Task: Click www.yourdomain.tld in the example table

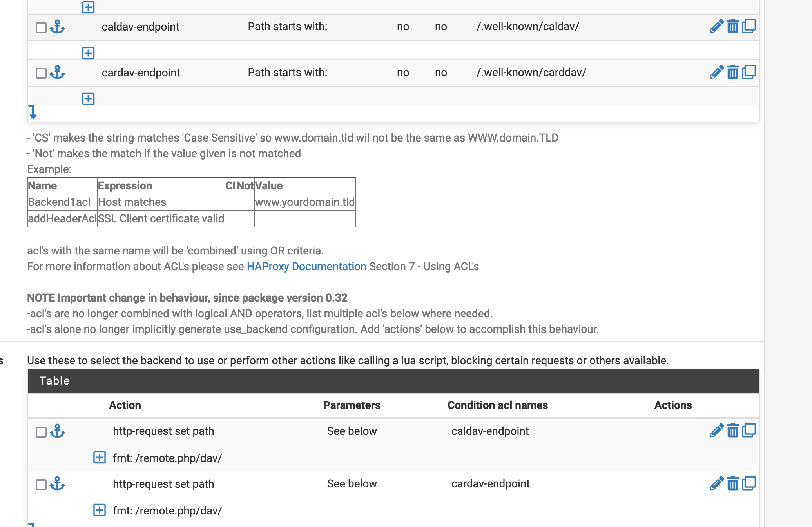Action: pyautogui.click(x=305, y=202)
